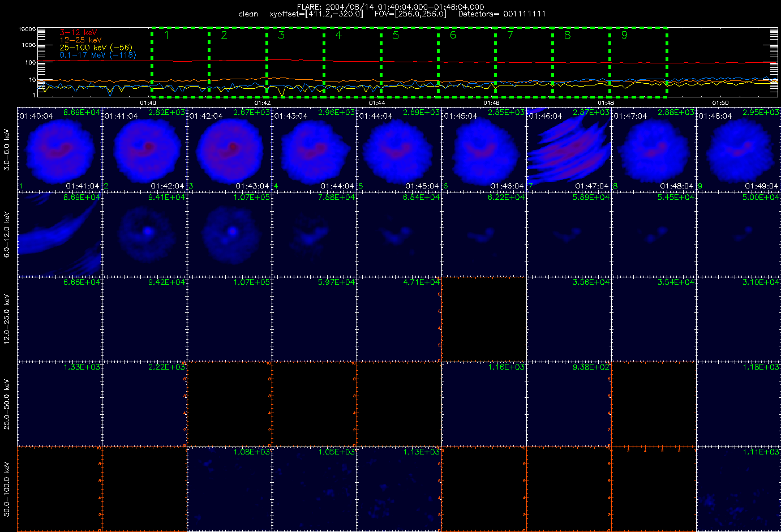
Task: Select the 3.0-6.0 keV image with peak 2.67E+03
Action: pyautogui.click(x=230, y=149)
